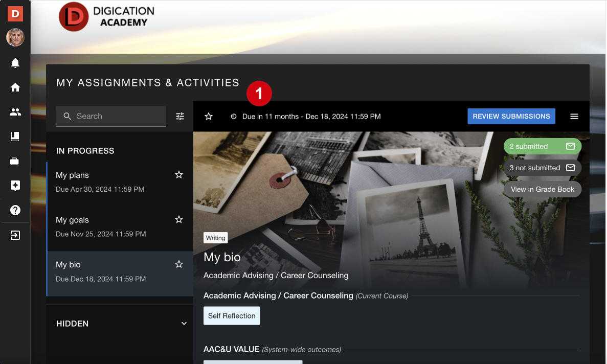Click the envelope icon on 2 submitted

click(570, 146)
